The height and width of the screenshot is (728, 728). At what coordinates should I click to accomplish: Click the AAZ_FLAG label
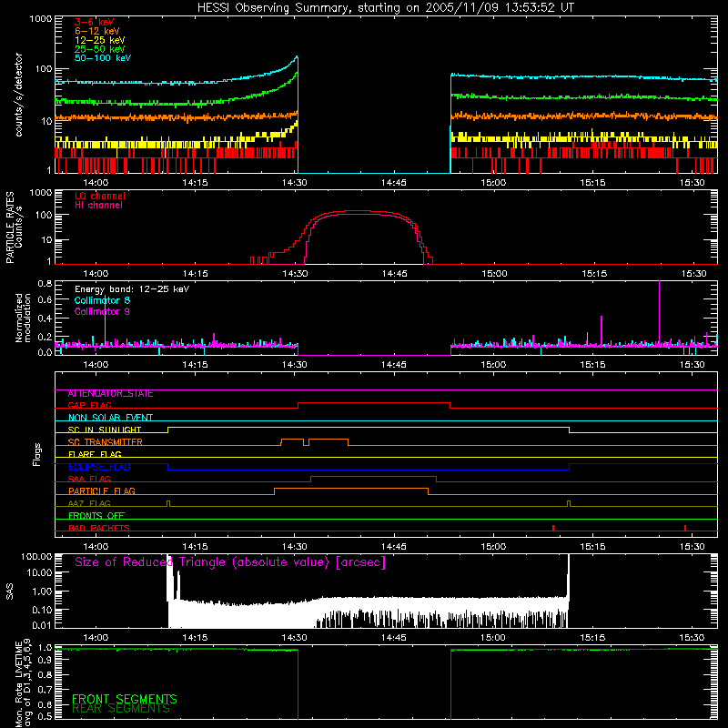pyautogui.click(x=89, y=504)
